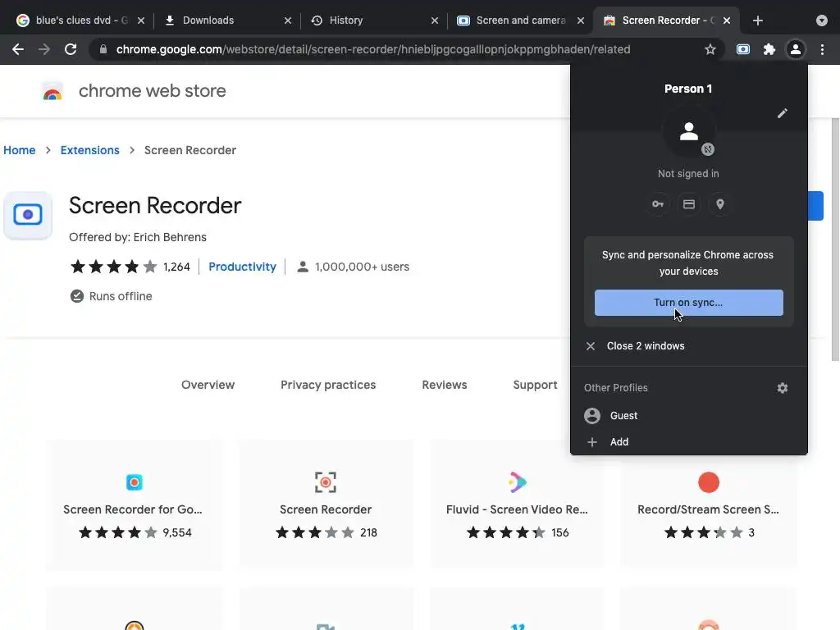This screenshot has width=840, height=630.
Task: Close the History tab
Action: [435, 21]
